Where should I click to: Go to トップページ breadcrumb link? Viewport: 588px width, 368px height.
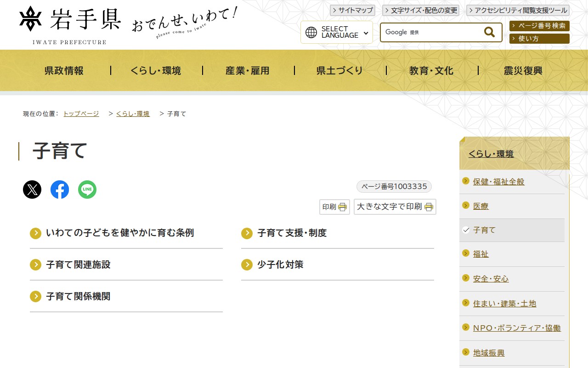pyautogui.click(x=81, y=114)
